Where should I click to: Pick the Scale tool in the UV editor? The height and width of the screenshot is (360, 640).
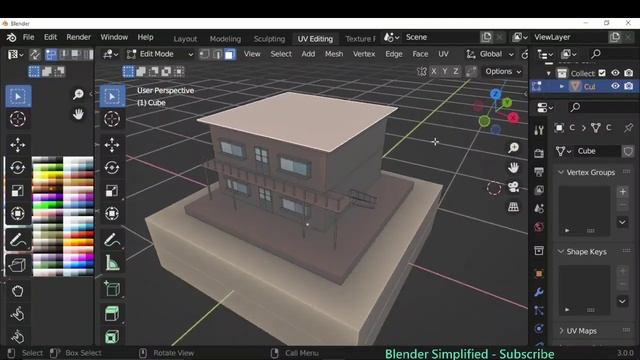(18, 191)
